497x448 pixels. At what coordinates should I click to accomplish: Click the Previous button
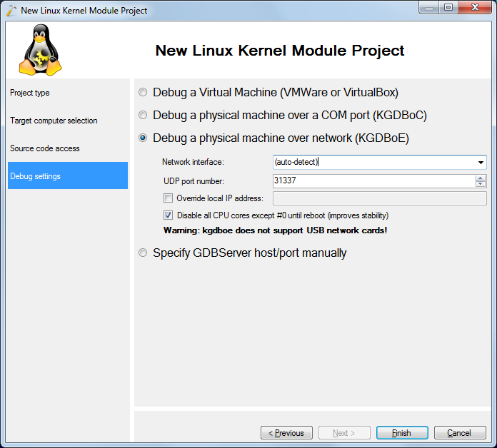coord(286,432)
